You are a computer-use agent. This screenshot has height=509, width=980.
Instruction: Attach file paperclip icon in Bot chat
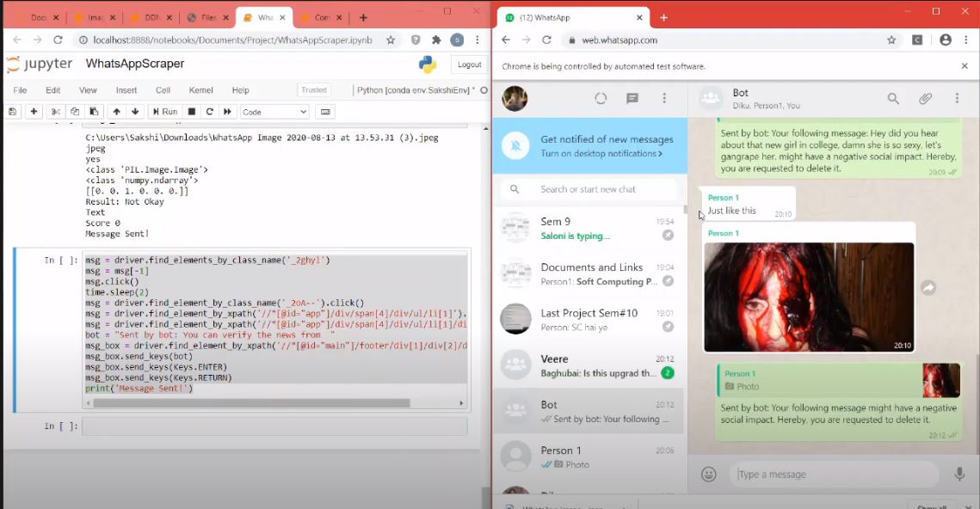pos(925,99)
